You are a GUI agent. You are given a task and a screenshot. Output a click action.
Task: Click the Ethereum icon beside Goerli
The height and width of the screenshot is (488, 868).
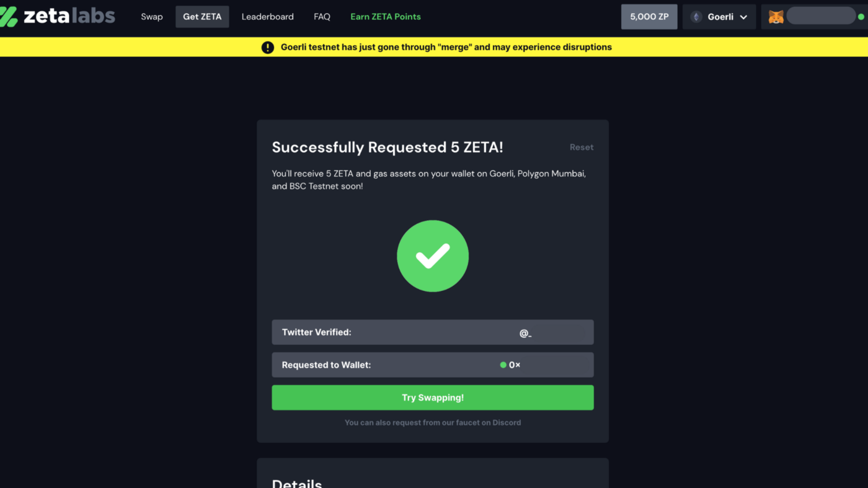(696, 17)
